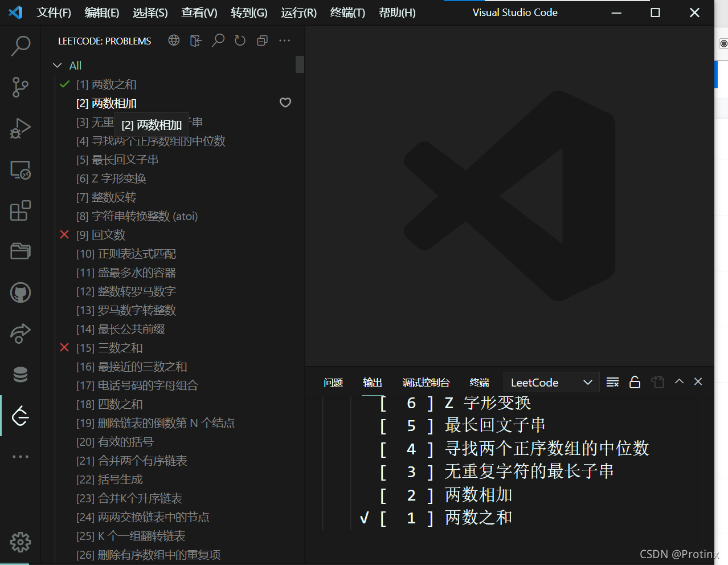Viewport: 728px width, 565px height.
Task: Open the 终端(T) menu
Action: tap(347, 13)
